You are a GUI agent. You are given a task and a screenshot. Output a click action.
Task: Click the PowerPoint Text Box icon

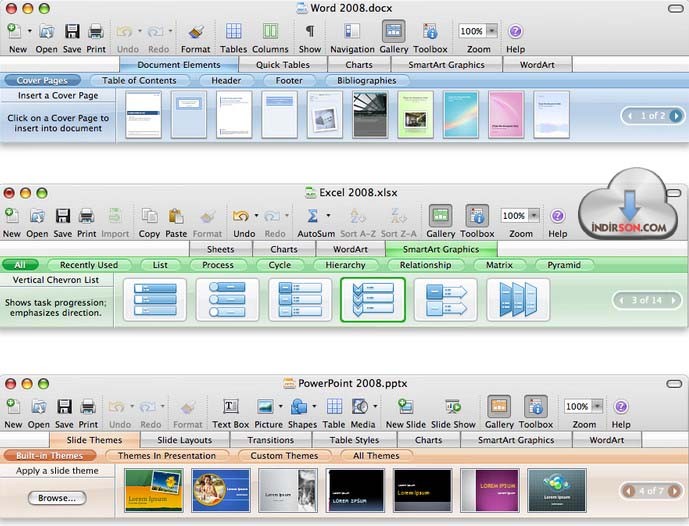pyautogui.click(x=231, y=407)
